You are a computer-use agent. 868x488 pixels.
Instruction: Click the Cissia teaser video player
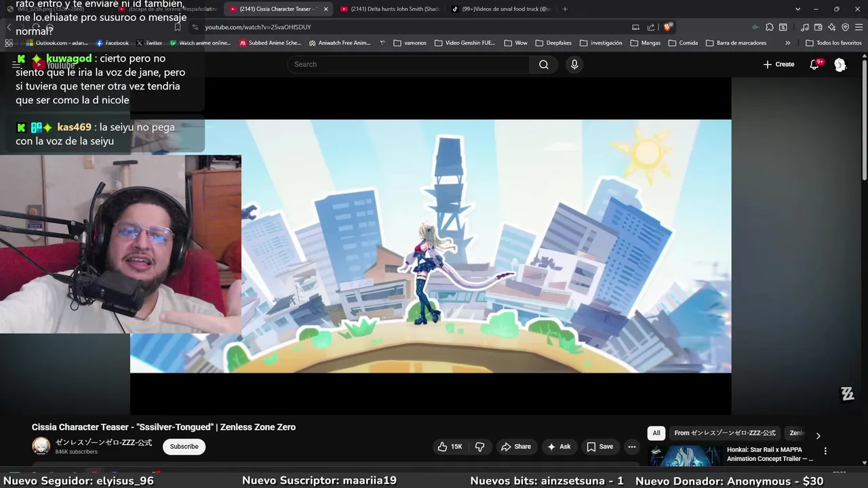[431, 246]
